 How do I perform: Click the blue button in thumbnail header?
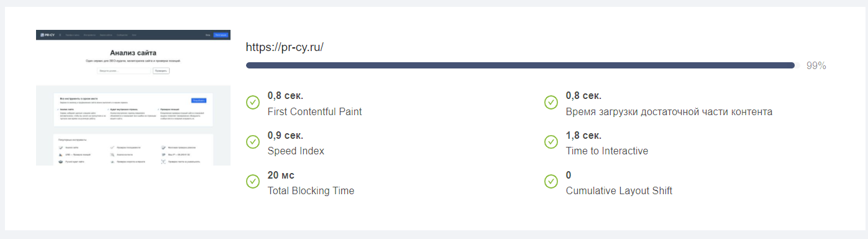221,35
